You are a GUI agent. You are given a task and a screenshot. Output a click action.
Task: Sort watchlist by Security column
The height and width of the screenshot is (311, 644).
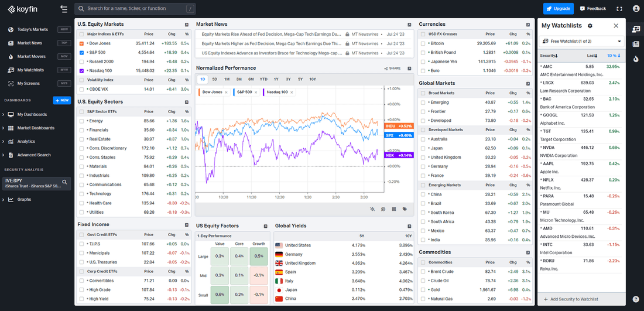click(549, 56)
